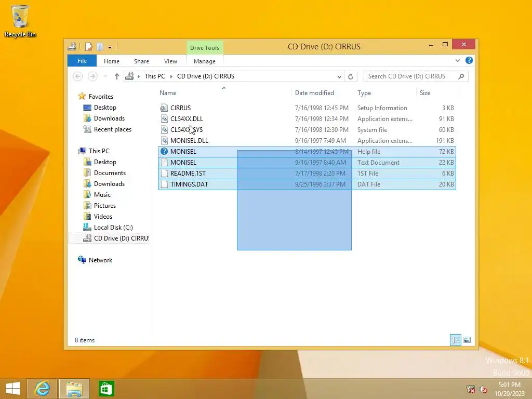
Task: Open Videos folder under This PC
Action: tap(103, 217)
